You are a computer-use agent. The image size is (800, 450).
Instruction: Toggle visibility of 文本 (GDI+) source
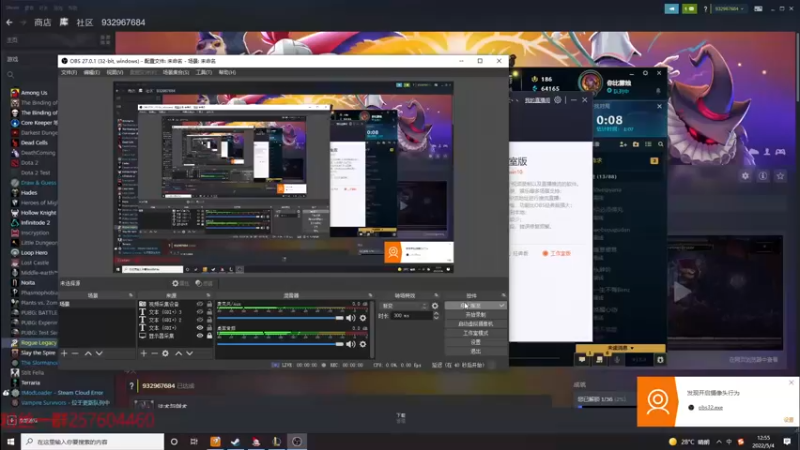coord(199,328)
